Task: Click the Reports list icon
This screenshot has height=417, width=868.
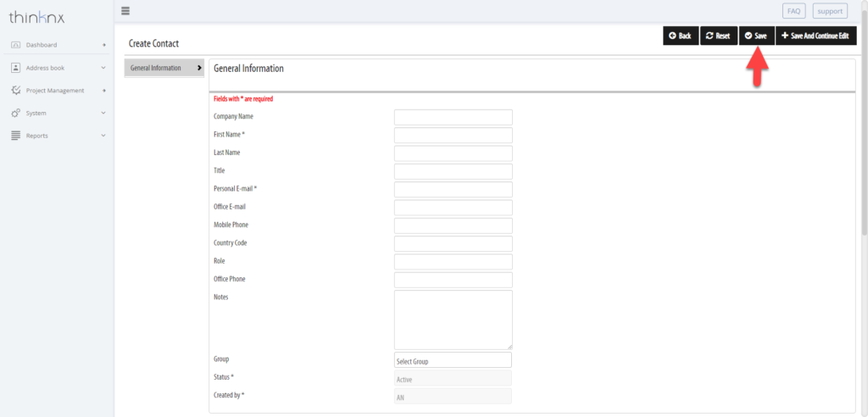Action: (15, 136)
